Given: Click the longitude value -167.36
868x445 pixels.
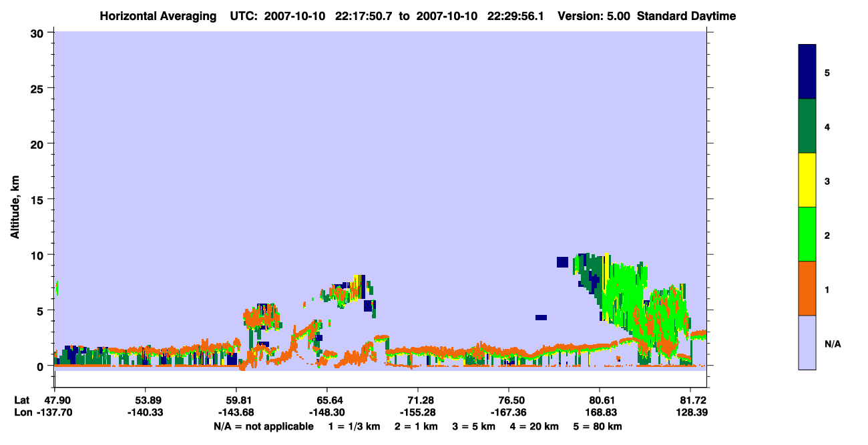Looking at the screenshot, I should [x=509, y=413].
